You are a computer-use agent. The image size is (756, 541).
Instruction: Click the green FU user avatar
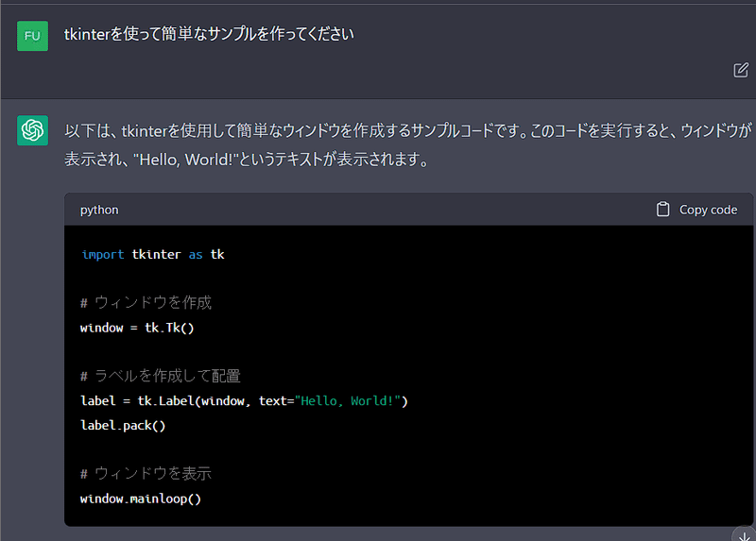click(x=32, y=36)
